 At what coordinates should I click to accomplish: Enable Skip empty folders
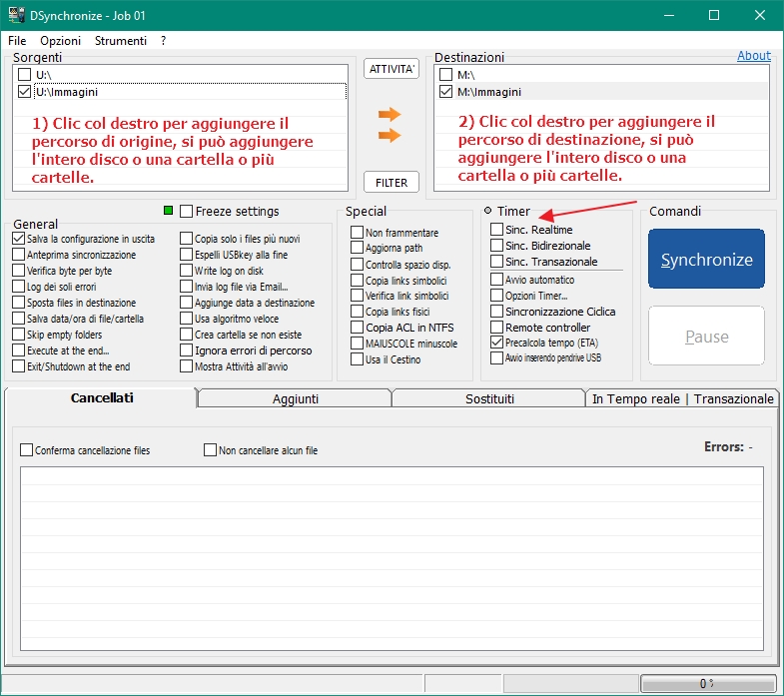point(19,335)
